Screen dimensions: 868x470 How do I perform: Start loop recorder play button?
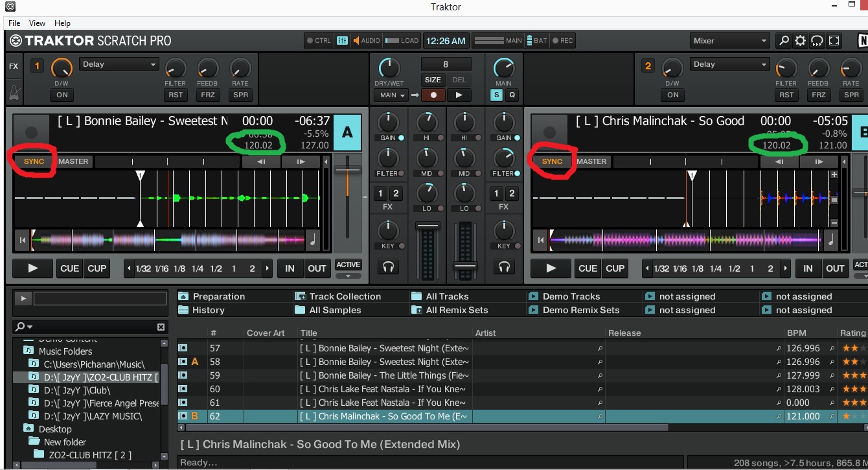[x=459, y=95]
